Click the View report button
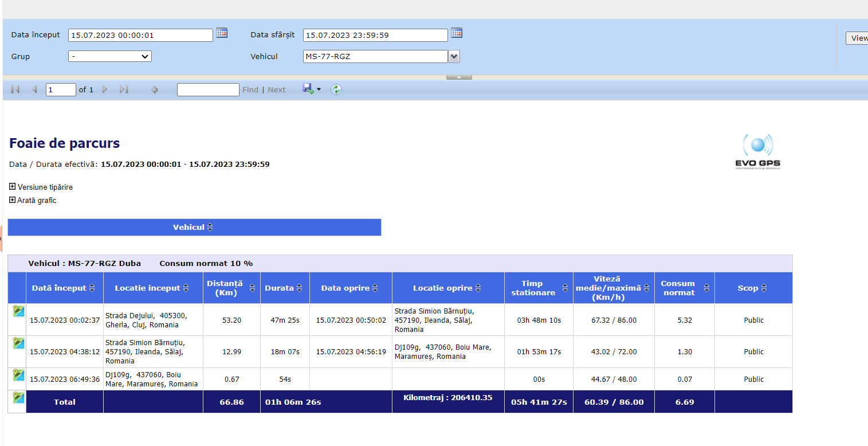Viewport: 868px width, 446px height. [x=857, y=38]
